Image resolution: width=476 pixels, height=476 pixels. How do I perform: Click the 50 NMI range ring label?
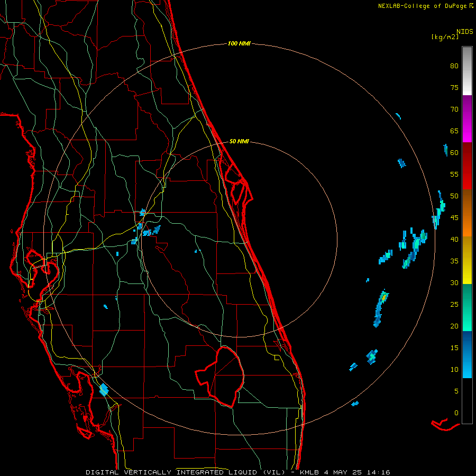point(239,141)
